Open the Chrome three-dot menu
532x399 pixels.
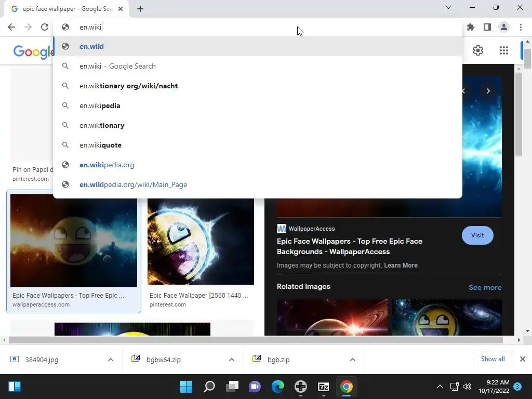(x=521, y=27)
